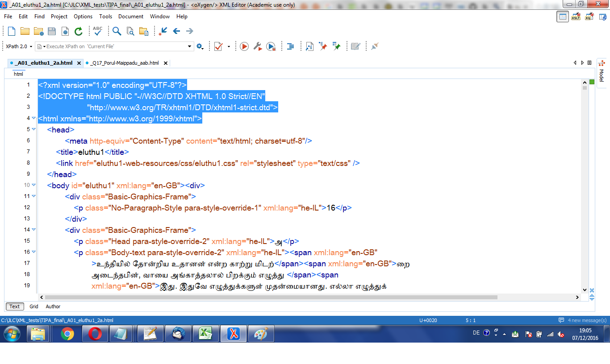Viewport: 610px width, 364px height.
Task: Switch to Grid editing mode
Action: [34, 306]
